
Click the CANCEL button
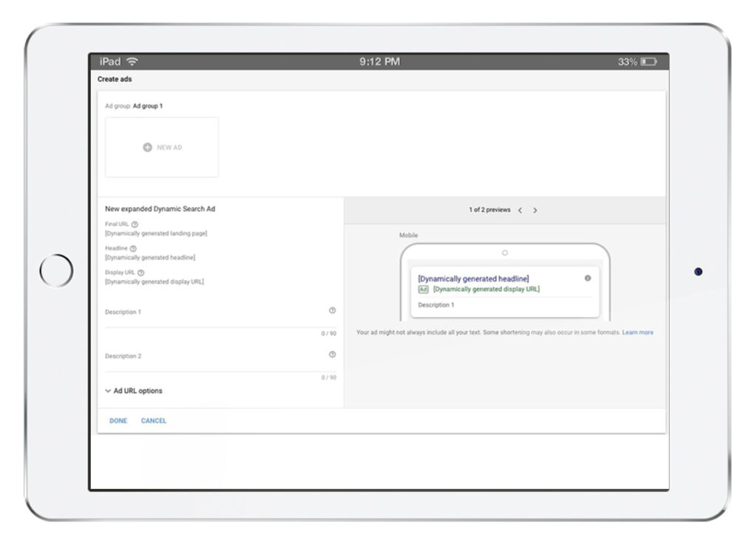[x=154, y=421]
